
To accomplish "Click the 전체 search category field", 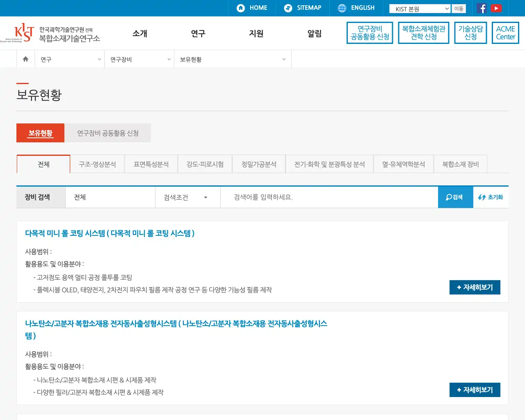I will pos(110,197).
